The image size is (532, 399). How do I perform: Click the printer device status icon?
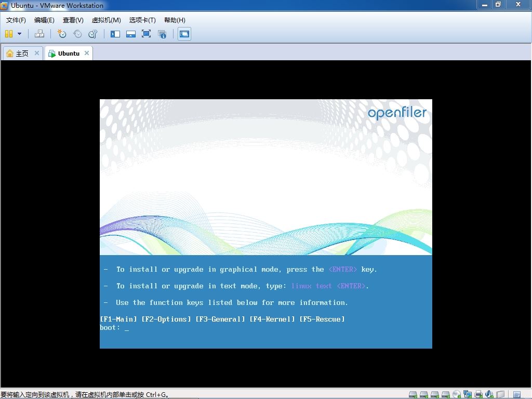pos(478,394)
